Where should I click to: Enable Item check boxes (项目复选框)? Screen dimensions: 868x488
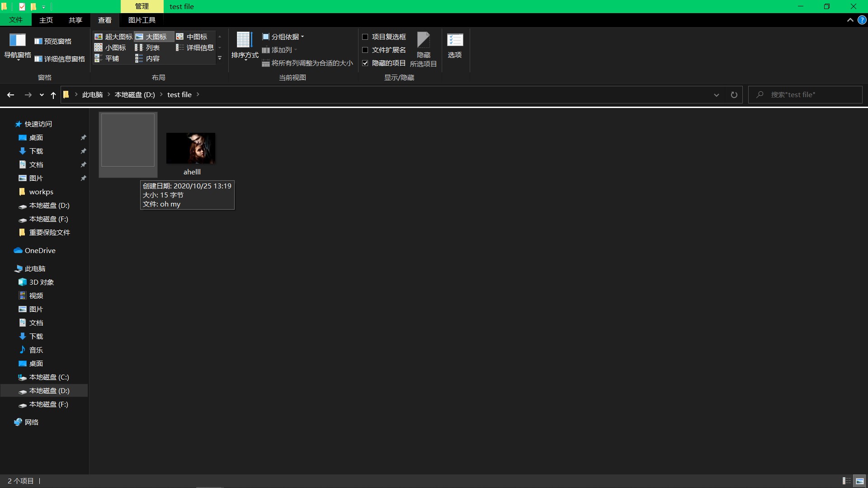coord(365,37)
